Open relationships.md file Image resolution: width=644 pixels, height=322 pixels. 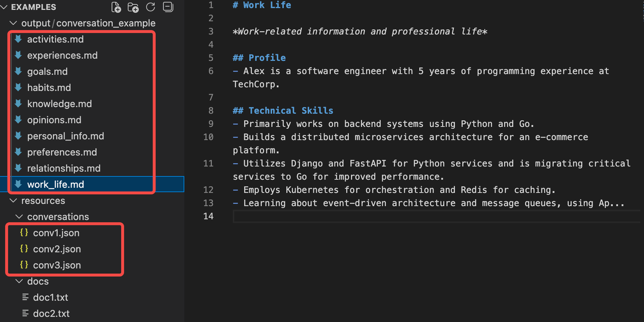64,168
